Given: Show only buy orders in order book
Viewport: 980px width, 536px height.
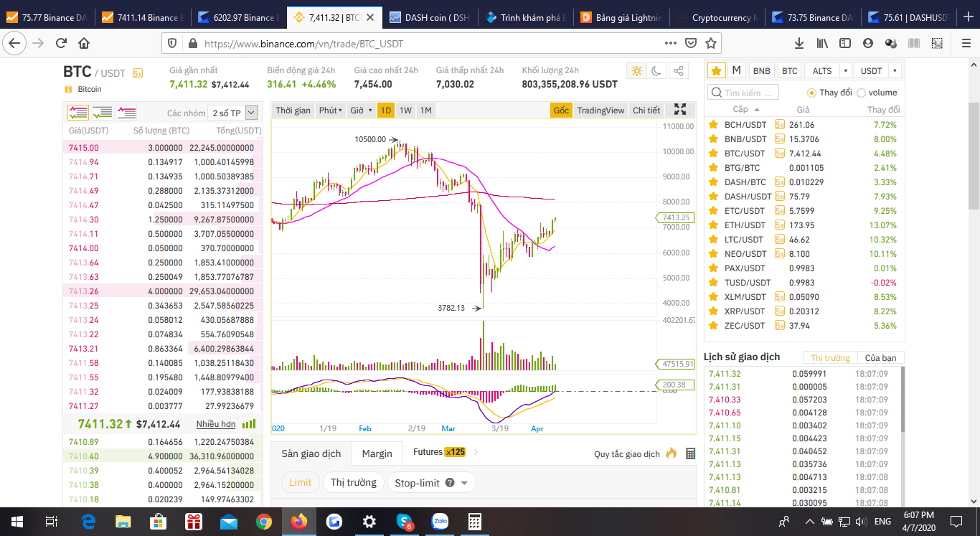Looking at the screenshot, I should pyautogui.click(x=102, y=113).
